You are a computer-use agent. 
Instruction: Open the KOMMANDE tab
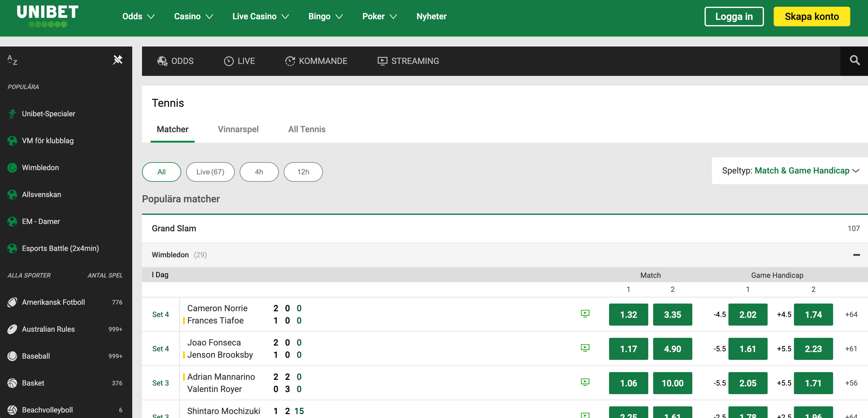[316, 61]
